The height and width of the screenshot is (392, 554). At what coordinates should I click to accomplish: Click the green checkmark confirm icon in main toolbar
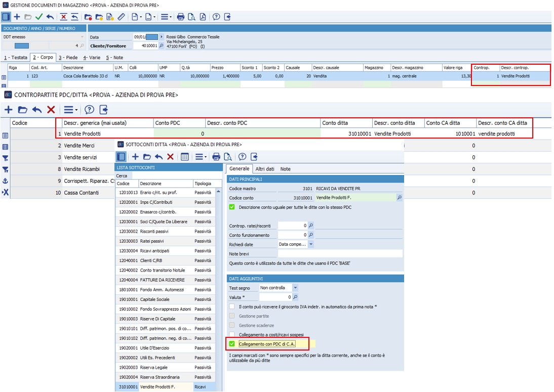pyautogui.click(x=39, y=17)
